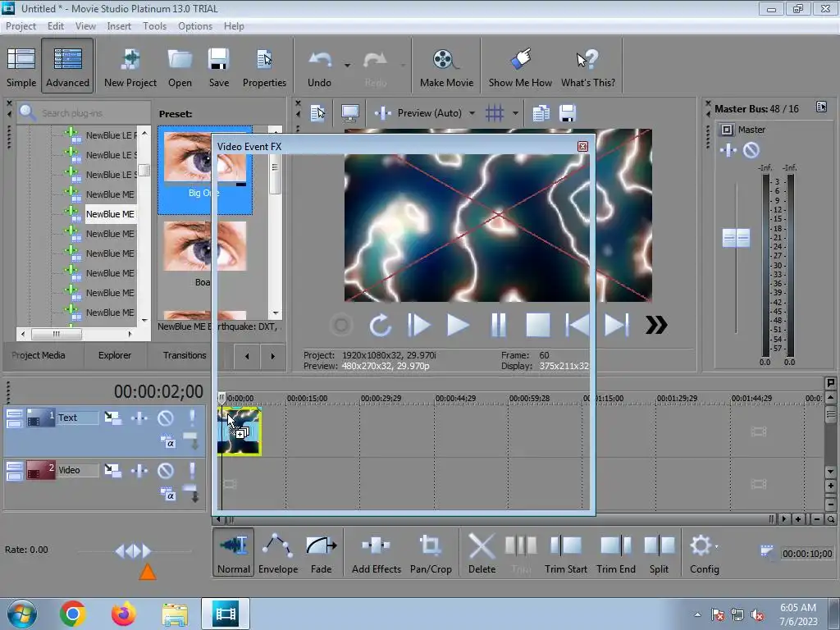
Task: Play the project
Action: pyautogui.click(x=458, y=325)
